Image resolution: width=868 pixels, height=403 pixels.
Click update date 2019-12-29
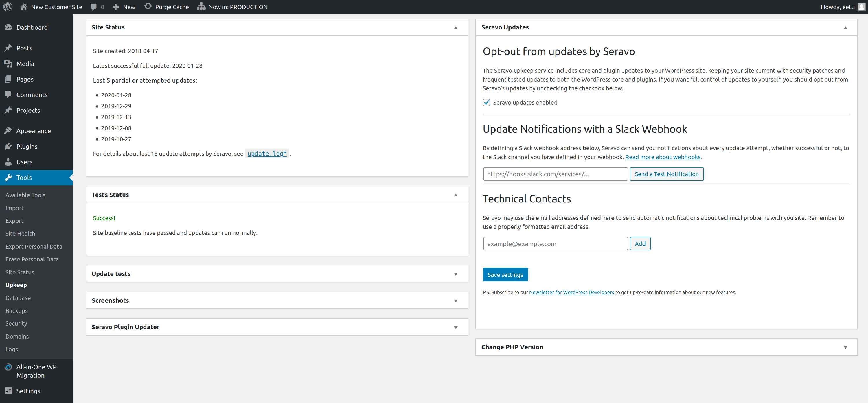[x=116, y=106]
